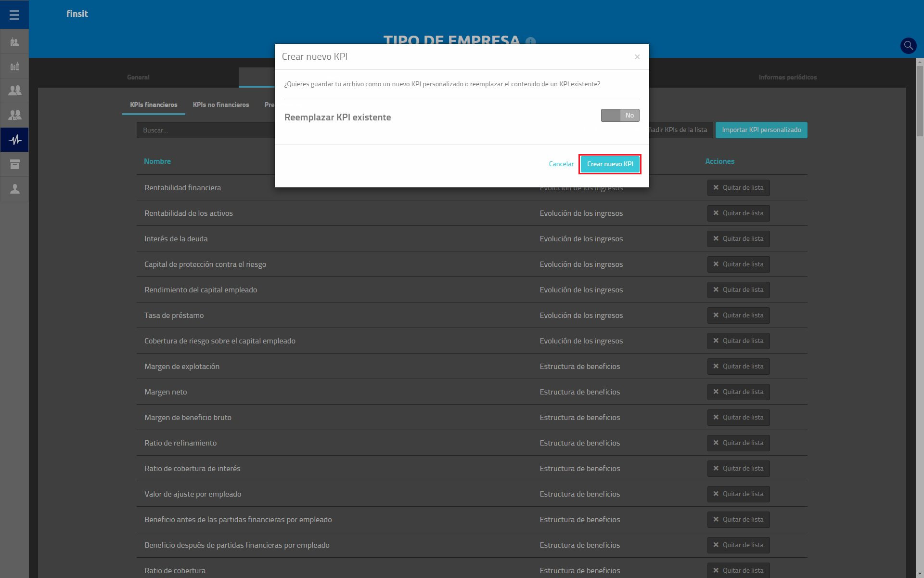The width and height of the screenshot is (924, 578).
Task: Open the single user profile sidebar icon
Action: point(14,189)
